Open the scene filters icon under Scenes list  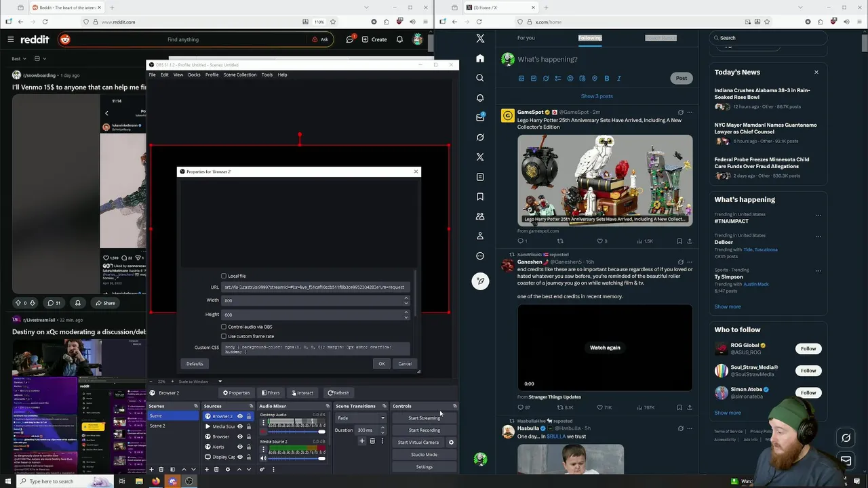172,469
